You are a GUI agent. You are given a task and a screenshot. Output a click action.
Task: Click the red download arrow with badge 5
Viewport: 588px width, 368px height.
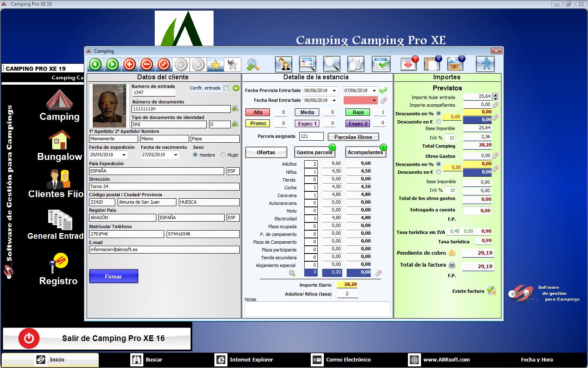tap(408, 64)
